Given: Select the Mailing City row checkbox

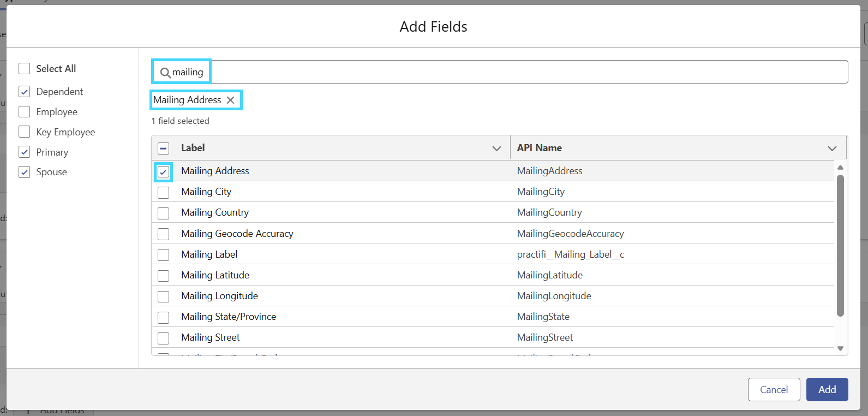Looking at the screenshot, I should (x=164, y=192).
